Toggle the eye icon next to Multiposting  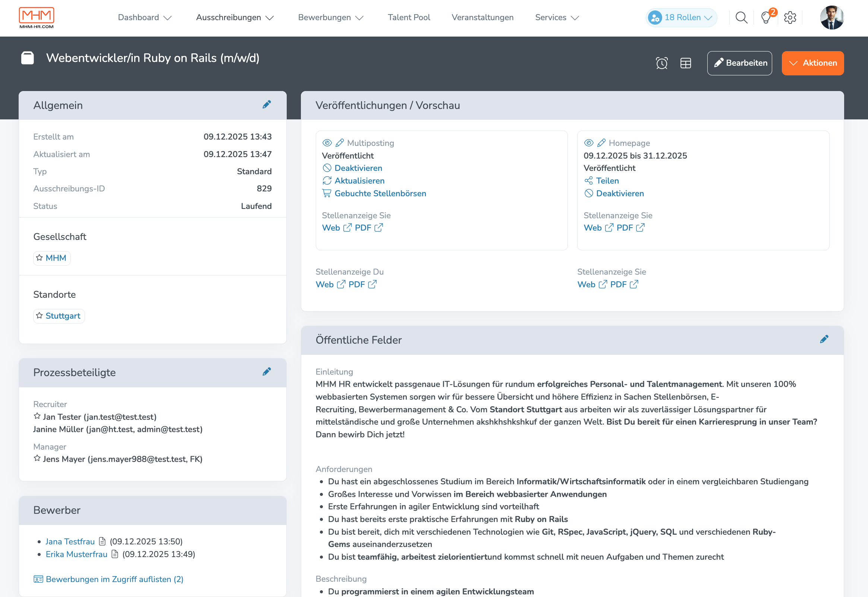click(x=327, y=143)
